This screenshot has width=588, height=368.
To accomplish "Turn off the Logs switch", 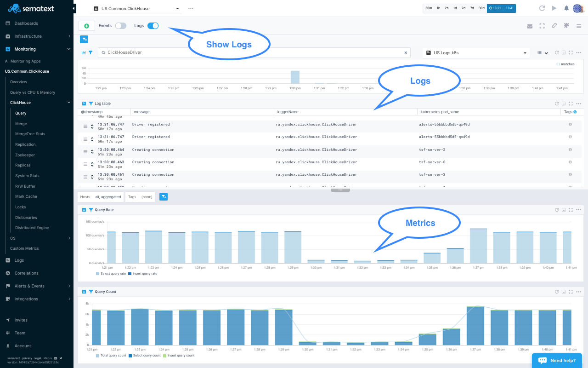I will click(x=153, y=26).
